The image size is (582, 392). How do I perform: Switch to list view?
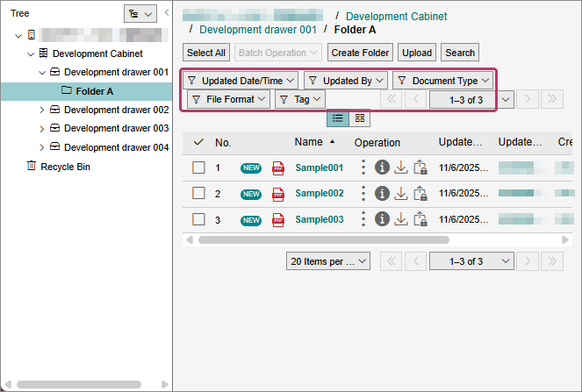point(338,118)
